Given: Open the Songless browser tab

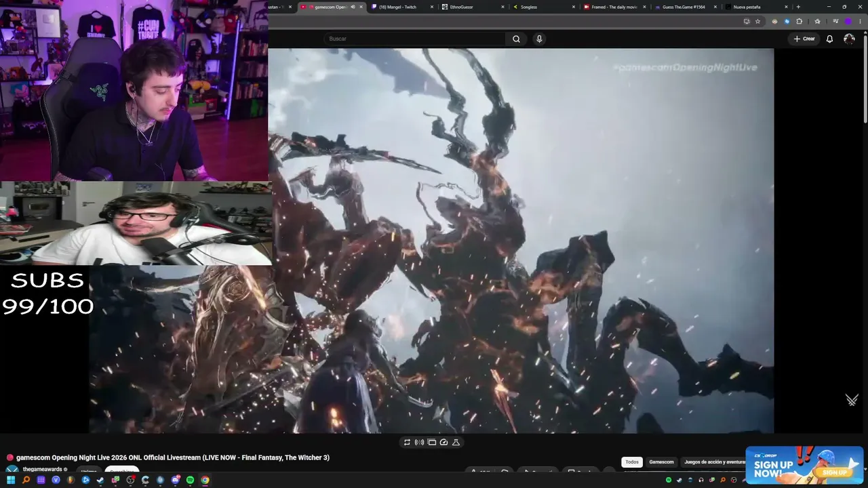Looking at the screenshot, I should 543,7.
